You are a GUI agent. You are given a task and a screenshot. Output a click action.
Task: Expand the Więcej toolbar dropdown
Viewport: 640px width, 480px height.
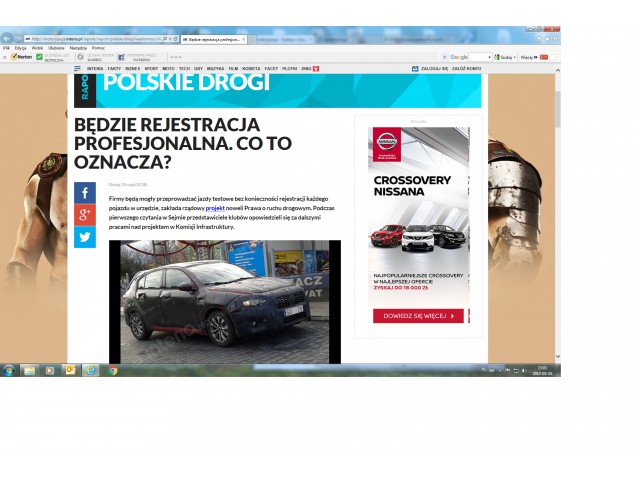pos(529,57)
